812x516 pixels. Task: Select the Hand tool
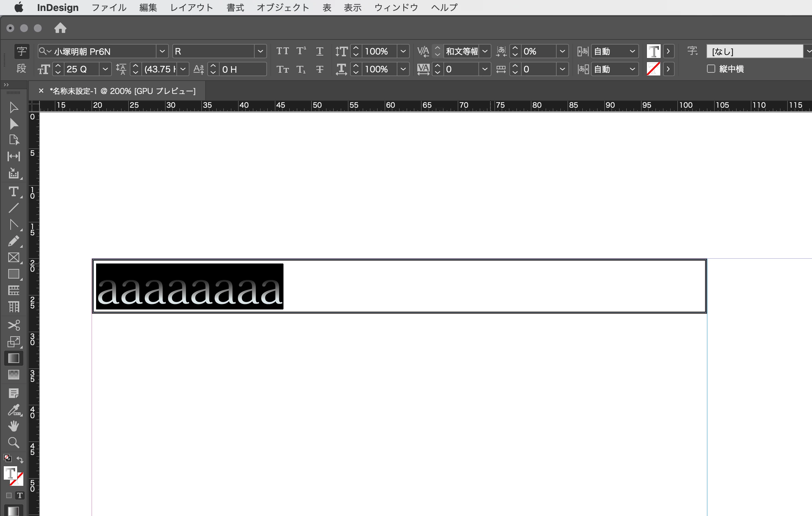pyautogui.click(x=13, y=426)
